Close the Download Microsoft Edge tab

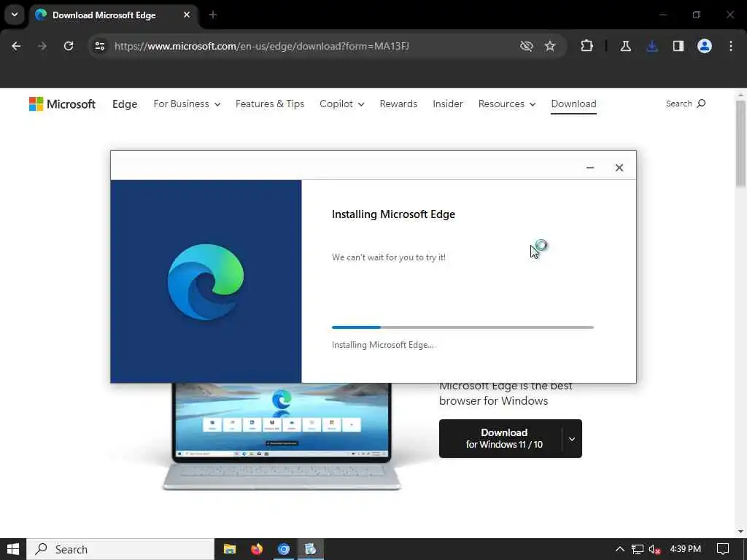(187, 15)
